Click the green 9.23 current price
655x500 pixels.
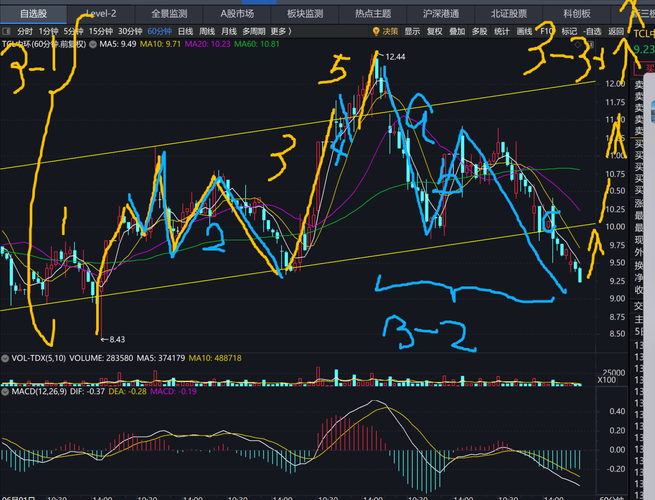tap(644, 50)
